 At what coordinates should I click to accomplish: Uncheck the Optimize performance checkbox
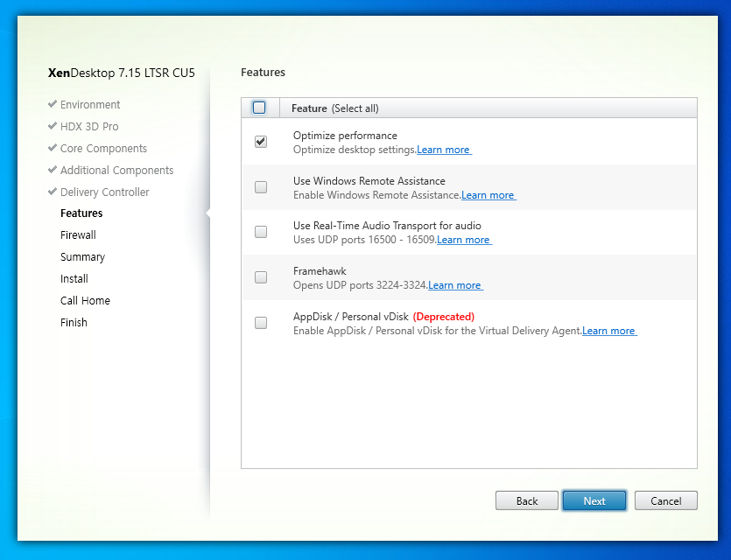tap(261, 141)
